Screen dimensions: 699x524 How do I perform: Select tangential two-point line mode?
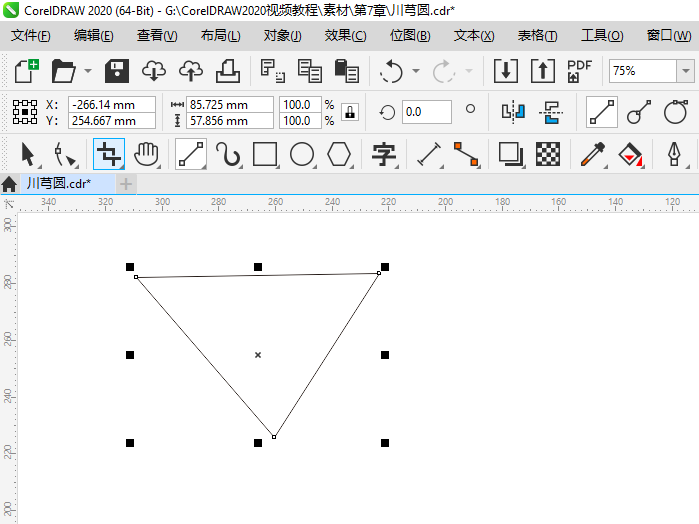click(675, 111)
